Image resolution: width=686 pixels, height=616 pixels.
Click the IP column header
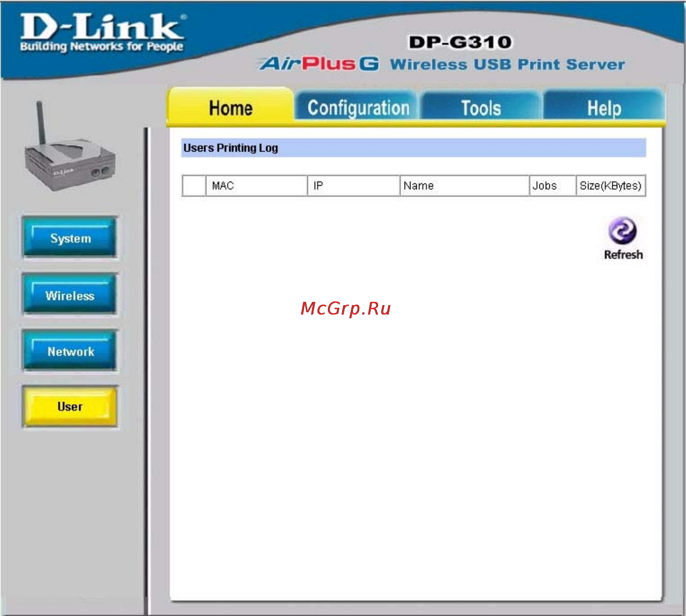353,186
